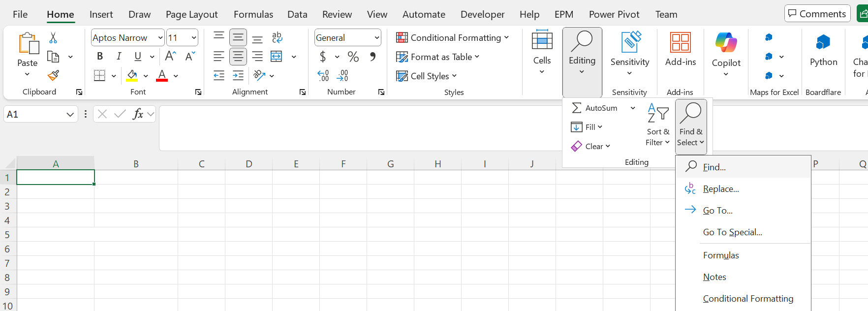This screenshot has height=311, width=868.
Task: Click the Borders icon
Action: (x=100, y=75)
